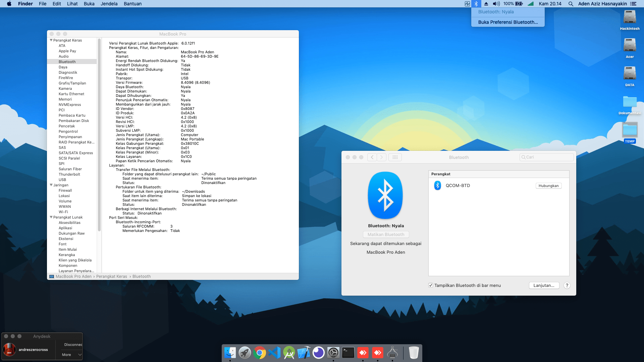Select Thunderbolt in the sidebar
The width and height of the screenshot is (644, 362).
point(69,174)
